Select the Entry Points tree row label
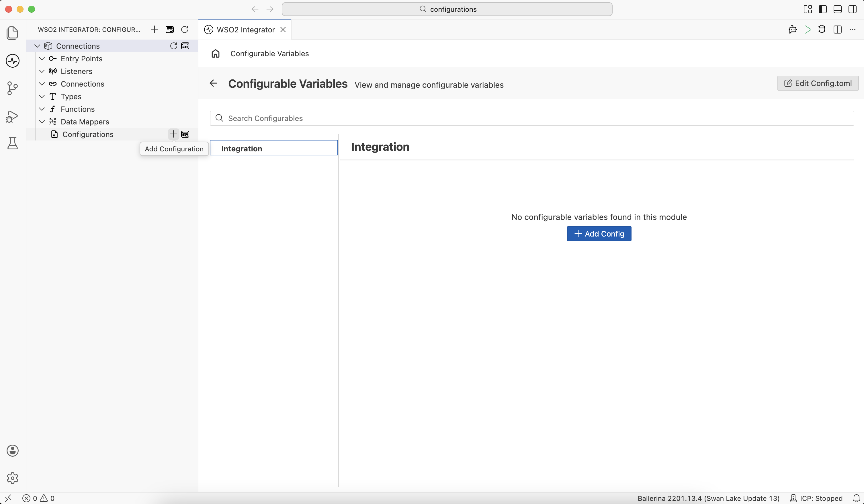The height and width of the screenshot is (504, 864). tap(82, 59)
